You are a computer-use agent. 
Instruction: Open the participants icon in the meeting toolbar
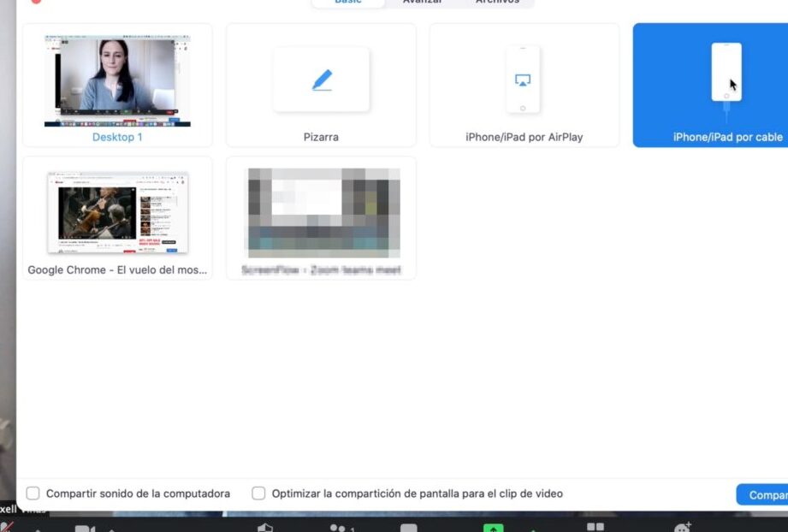(x=340, y=529)
